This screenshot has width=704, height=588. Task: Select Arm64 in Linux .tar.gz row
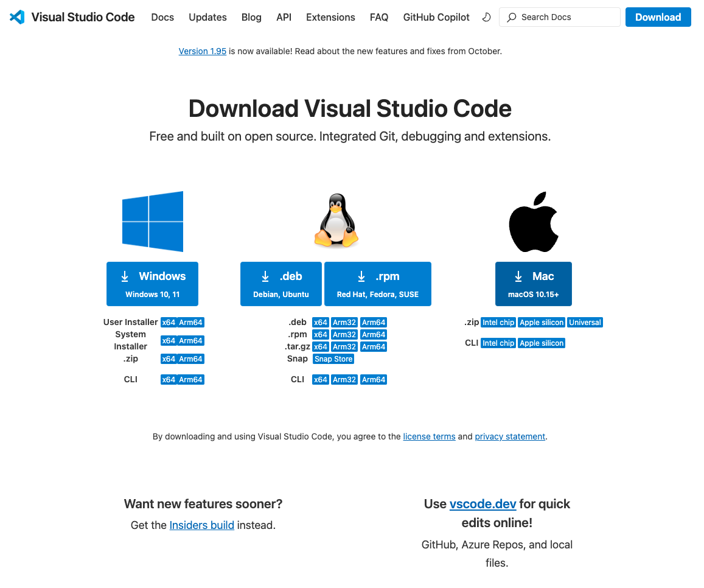click(374, 347)
